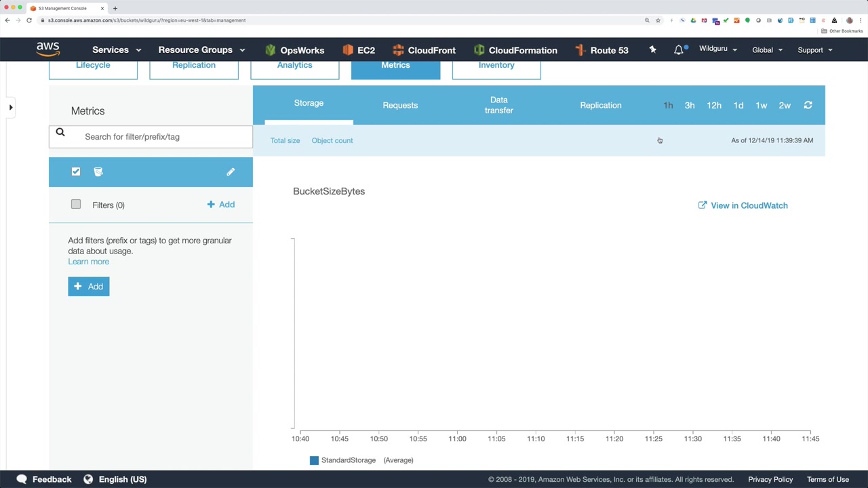Viewport: 868px width, 488px height.
Task: Click the Add link beside Filters (0)
Action: coord(221,204)
